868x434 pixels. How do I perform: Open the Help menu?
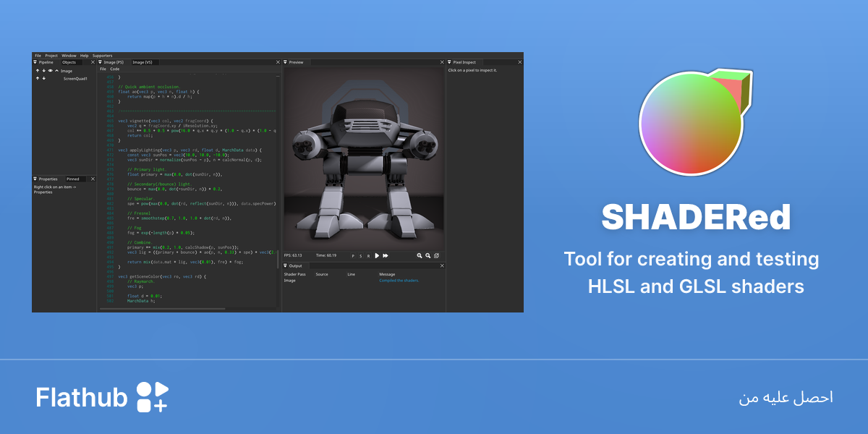(84, 55)
